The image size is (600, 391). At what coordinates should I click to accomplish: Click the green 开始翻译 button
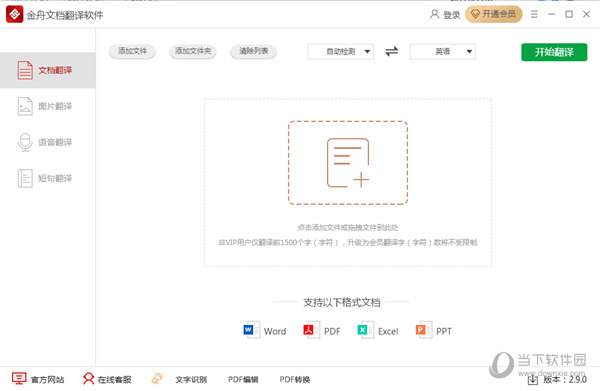pos(554,52)
